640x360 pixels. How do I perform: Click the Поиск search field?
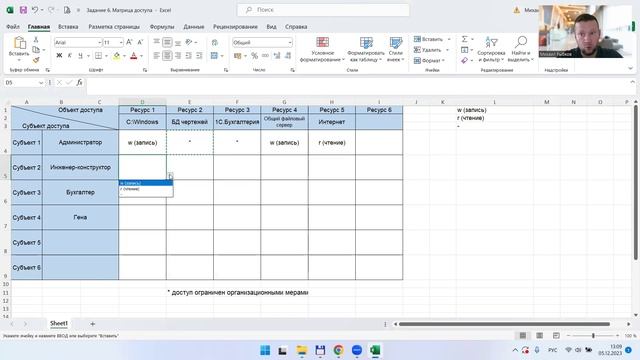(323, 10)
